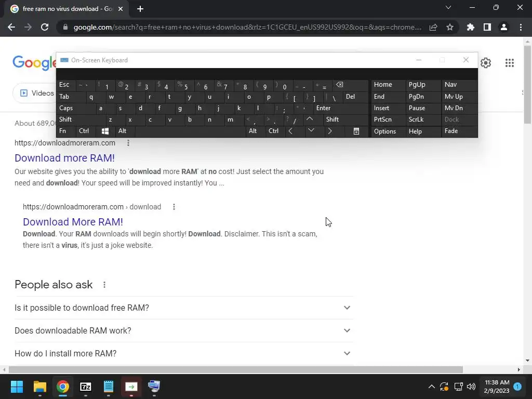Open 7-Zip from the taskbar
Screen dimensions: 532x399
[x=86, y=387]
